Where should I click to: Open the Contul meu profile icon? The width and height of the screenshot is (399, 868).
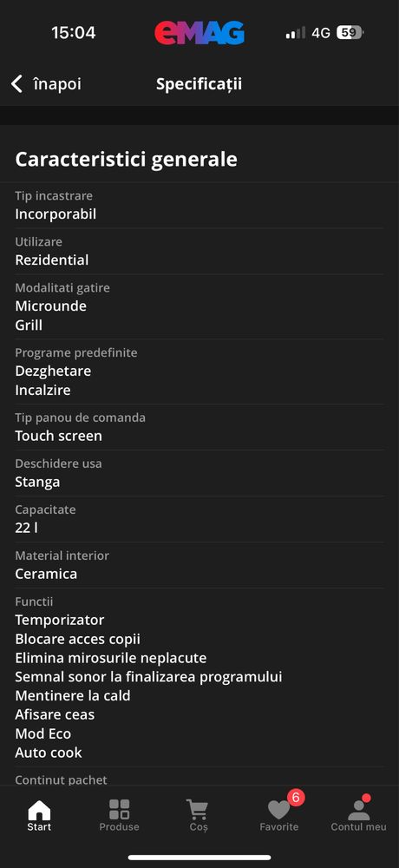358,810
